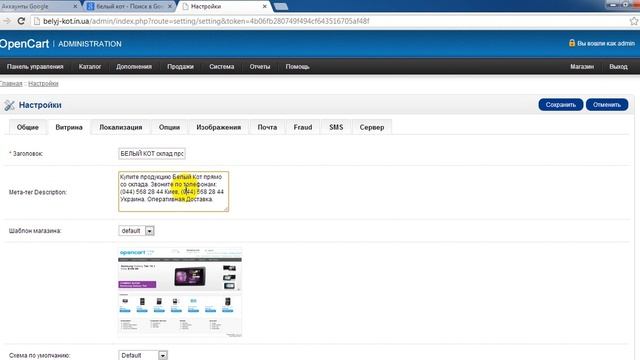Viewport: 640px width, 360px height.
Task: Go to Магазин storefront link
Action: pyautogui.click(x=582, y=67)
